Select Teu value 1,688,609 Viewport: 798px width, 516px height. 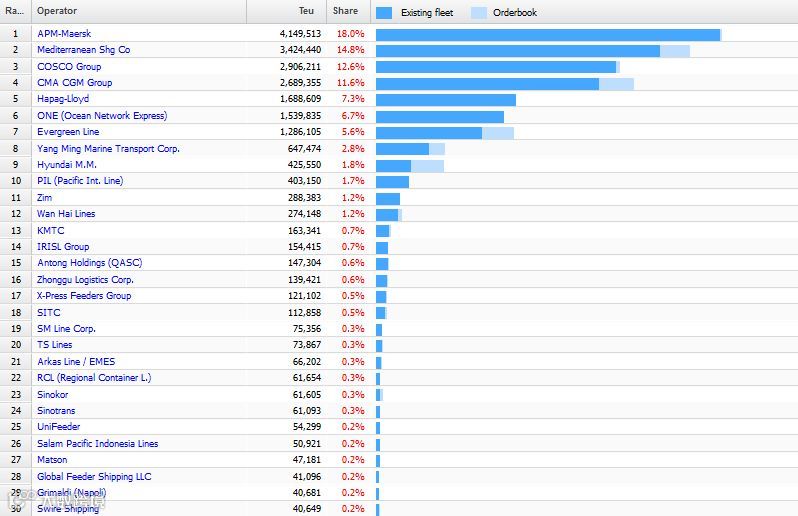(x=300, y=99)
